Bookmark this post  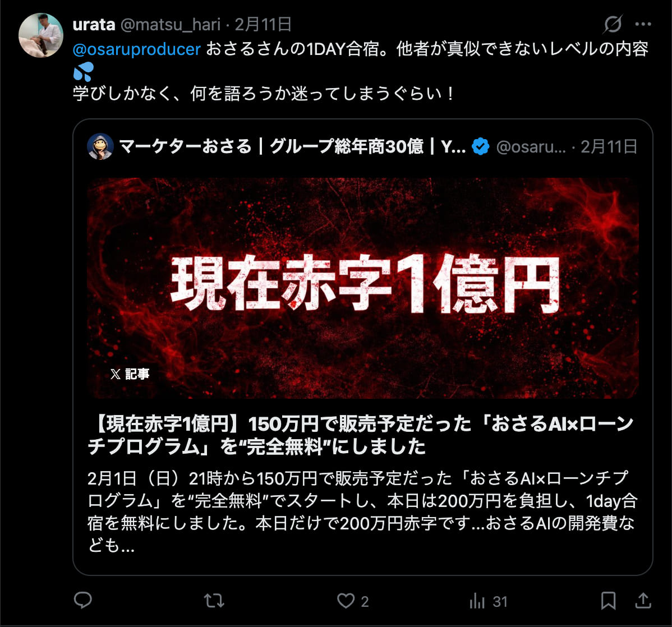(608, 601)
